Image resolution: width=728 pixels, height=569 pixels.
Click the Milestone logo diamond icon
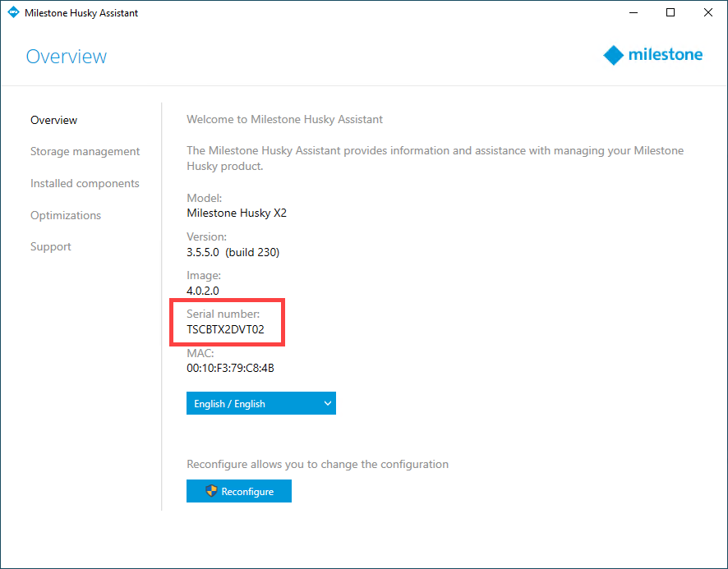click(x=613, y=55)
